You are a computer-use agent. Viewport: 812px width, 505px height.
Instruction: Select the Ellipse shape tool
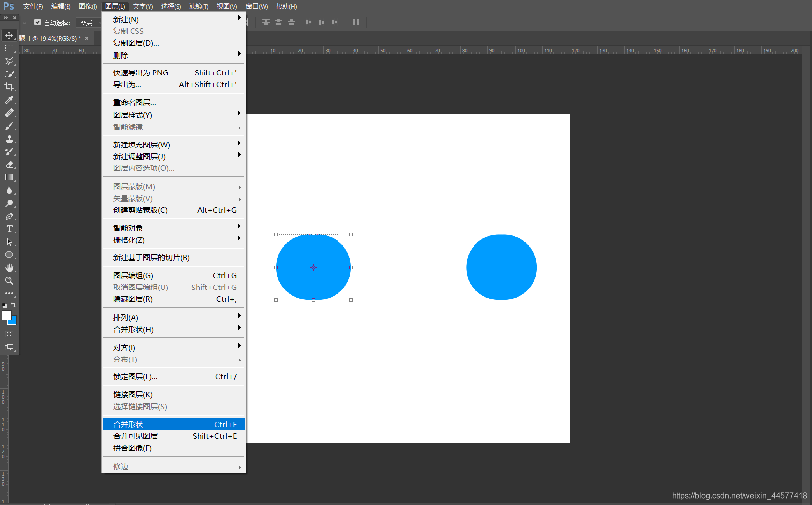(x=9, y=255)
